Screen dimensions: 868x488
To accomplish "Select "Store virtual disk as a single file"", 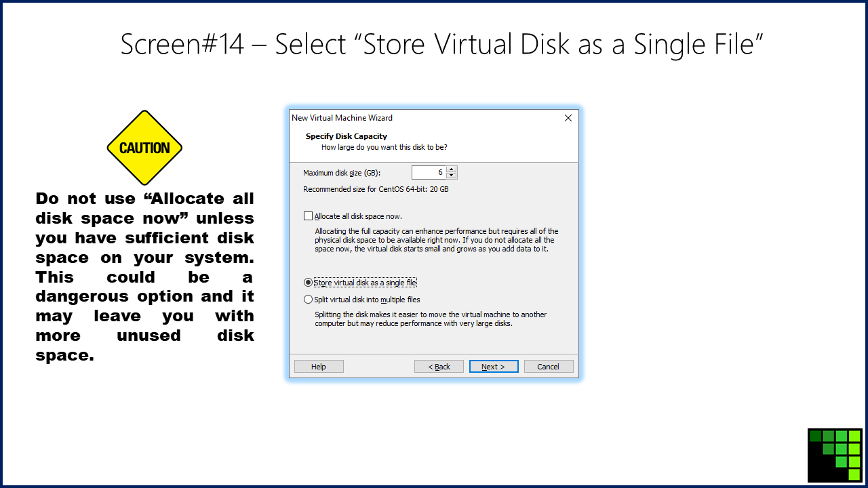I will tap(308, 282).
